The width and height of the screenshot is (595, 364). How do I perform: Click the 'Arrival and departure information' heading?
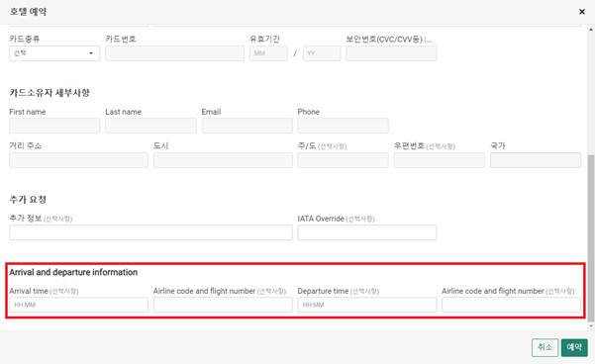(73, 272)
